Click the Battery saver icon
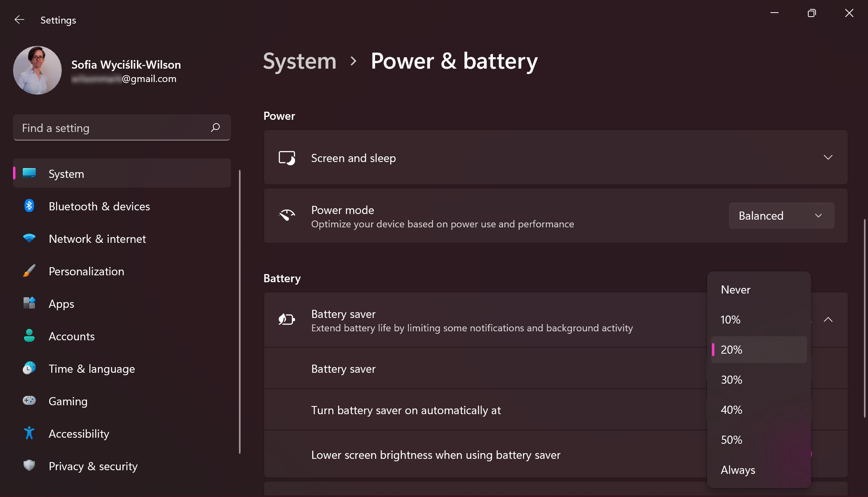This screenshot has height=497, width=868. click(x=286, y=320)
